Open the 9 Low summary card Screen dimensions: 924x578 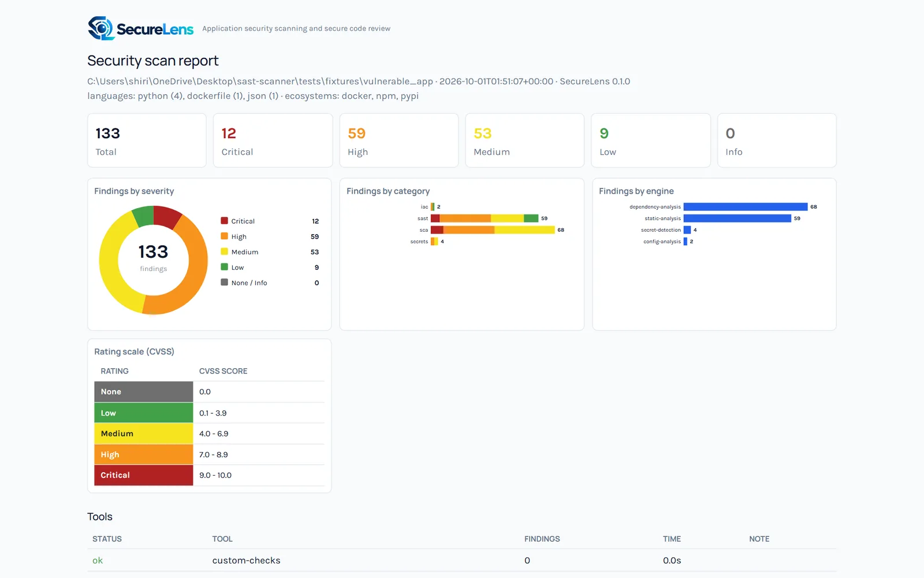651,140
